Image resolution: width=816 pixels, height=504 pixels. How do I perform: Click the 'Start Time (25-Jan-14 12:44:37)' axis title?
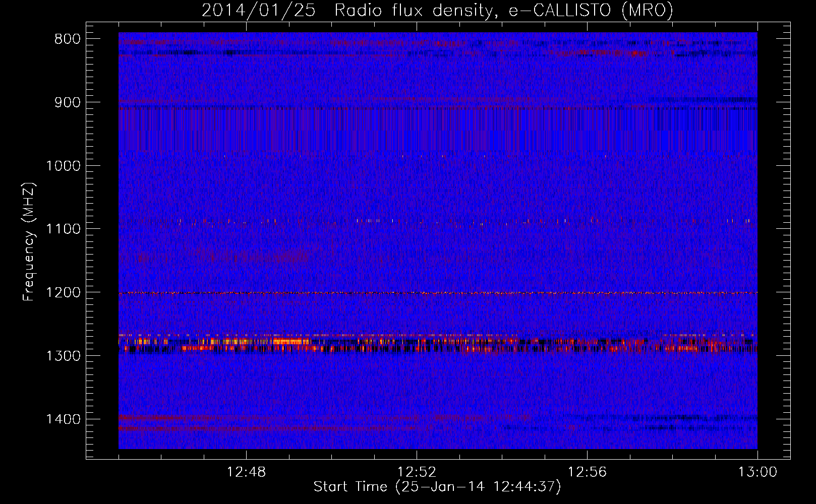point(437,487)
